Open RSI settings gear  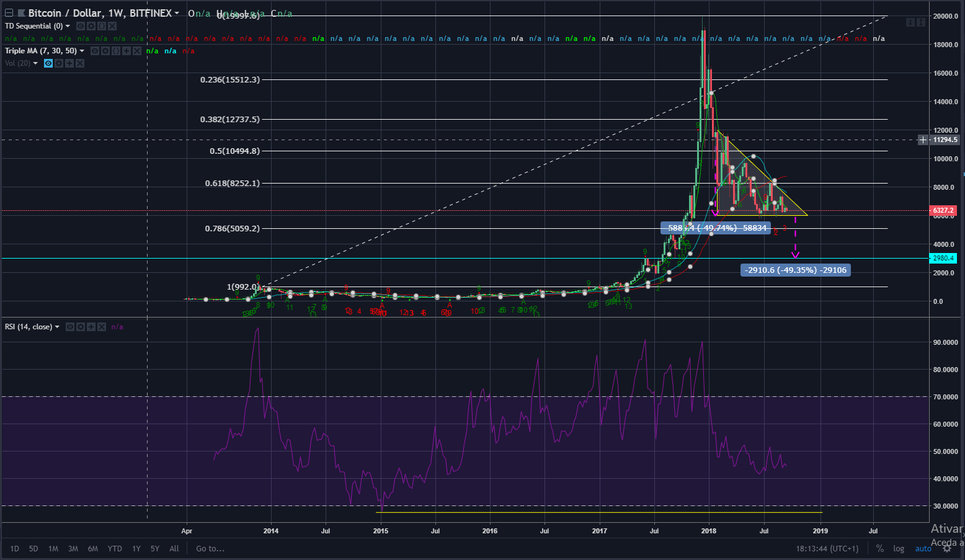pyautogui.click(x=81, y=327)
